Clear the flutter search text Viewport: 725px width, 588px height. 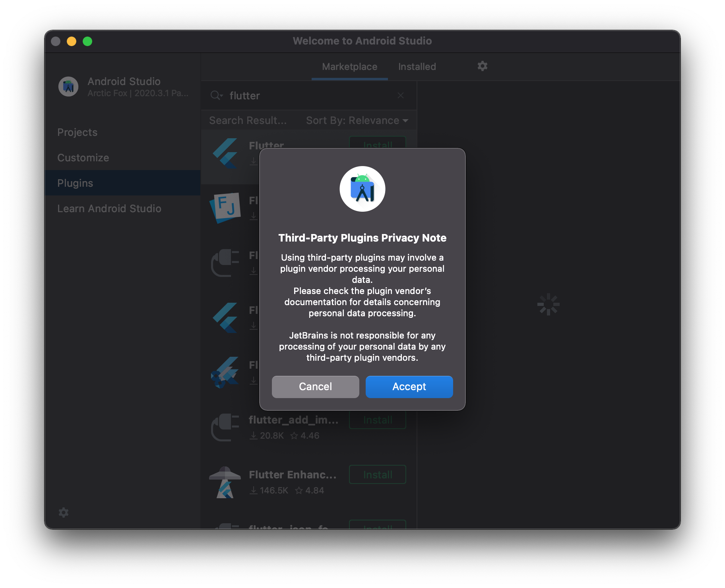click(x=401, y=95)
